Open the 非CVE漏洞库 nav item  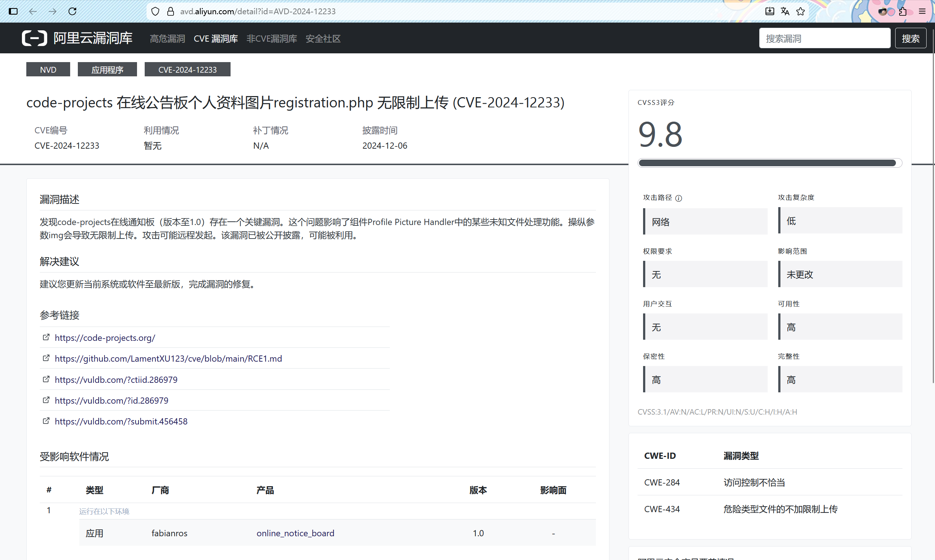pyautogui.click(x=272, y=38)
